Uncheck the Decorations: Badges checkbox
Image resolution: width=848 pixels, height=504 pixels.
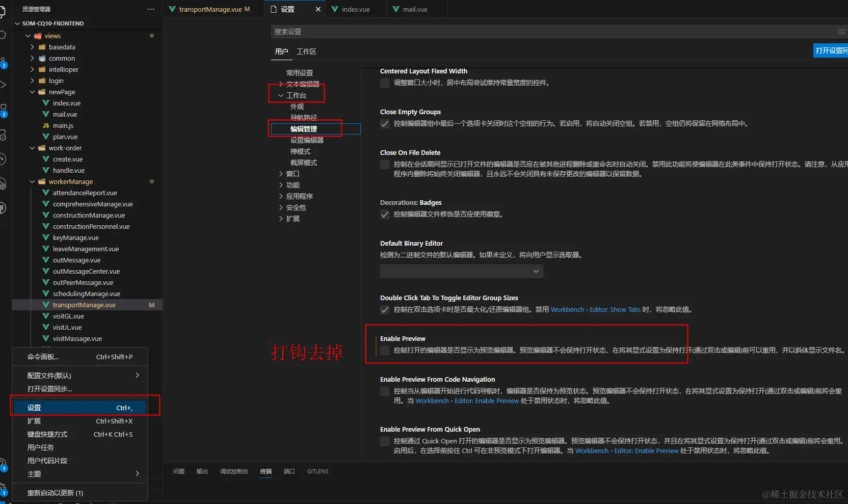coord(385,214)
